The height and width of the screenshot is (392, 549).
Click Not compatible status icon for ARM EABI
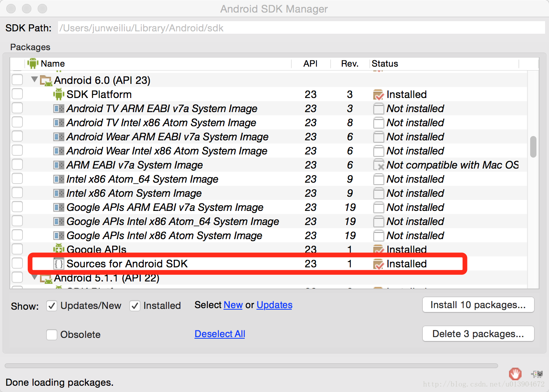(378, 165)
